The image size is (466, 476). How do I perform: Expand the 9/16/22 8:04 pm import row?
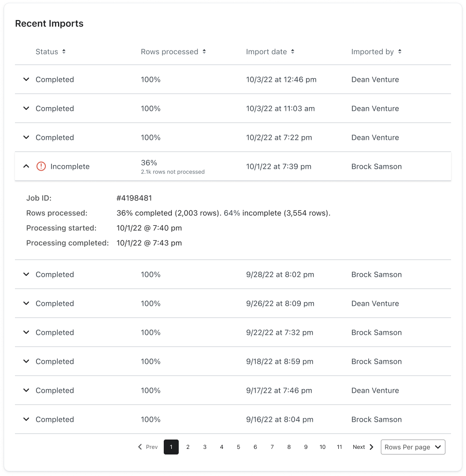point(26,419)
